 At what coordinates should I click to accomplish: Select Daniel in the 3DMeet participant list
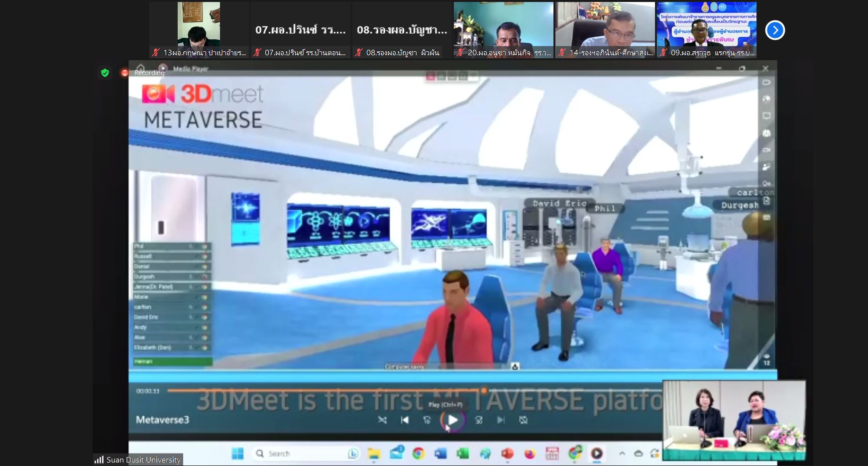coord(172,266)
